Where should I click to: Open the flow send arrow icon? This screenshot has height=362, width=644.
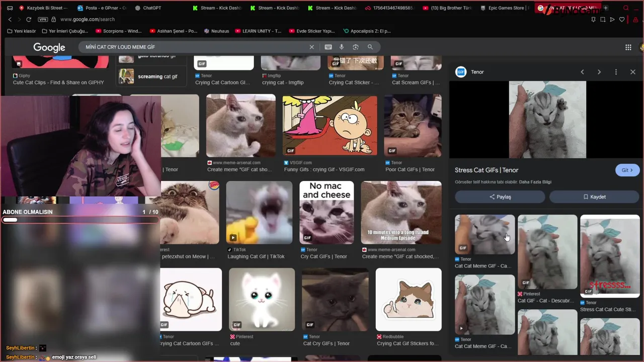(612, 19)
